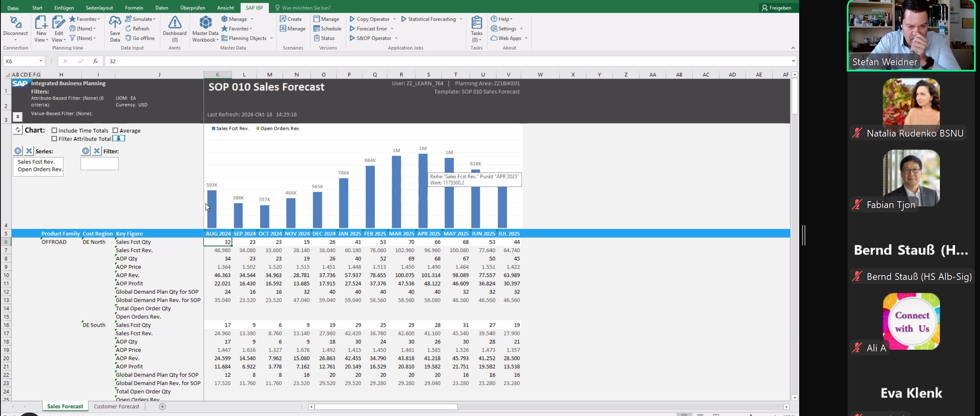The image size is (980, 416).
Task: Click the insert function fx icon
Action: 95,61
